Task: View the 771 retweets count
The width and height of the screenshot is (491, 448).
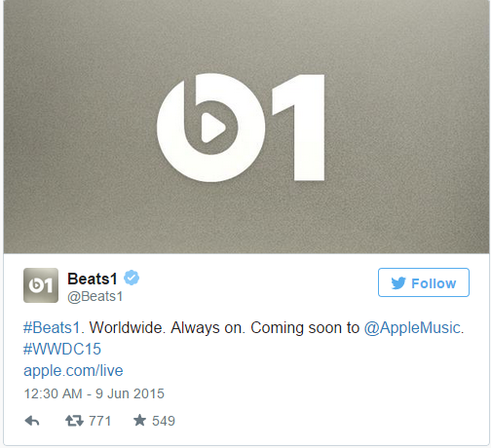Action: tap(100, 421)
